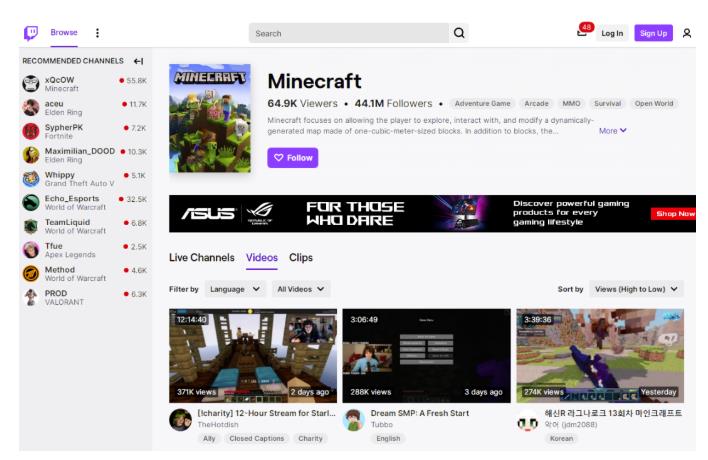
Task: Open PROD channel avatar
Action: 31,297
